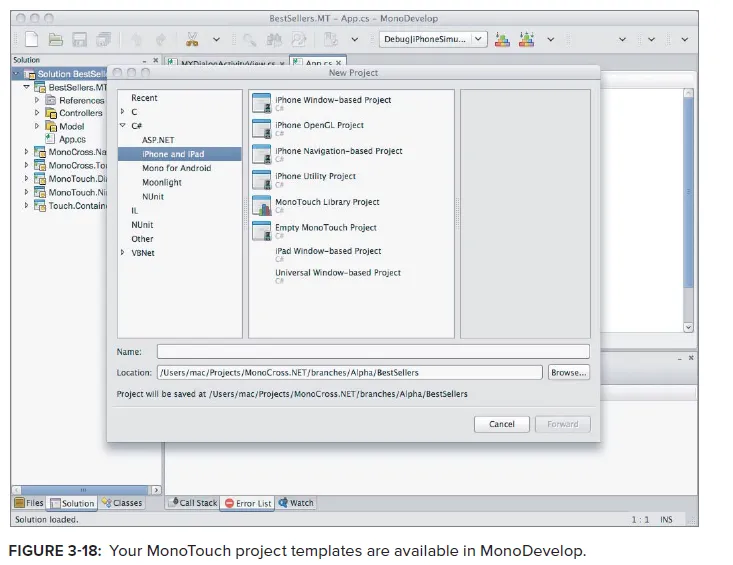Click the App.cs file icon
733x565 pixels.
pos(50,139)
